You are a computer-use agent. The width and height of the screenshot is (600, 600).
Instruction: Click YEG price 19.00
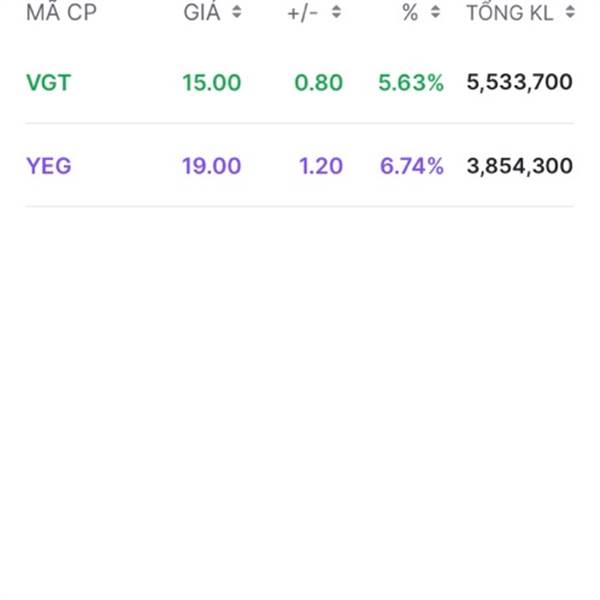click(x=211, y=165)
